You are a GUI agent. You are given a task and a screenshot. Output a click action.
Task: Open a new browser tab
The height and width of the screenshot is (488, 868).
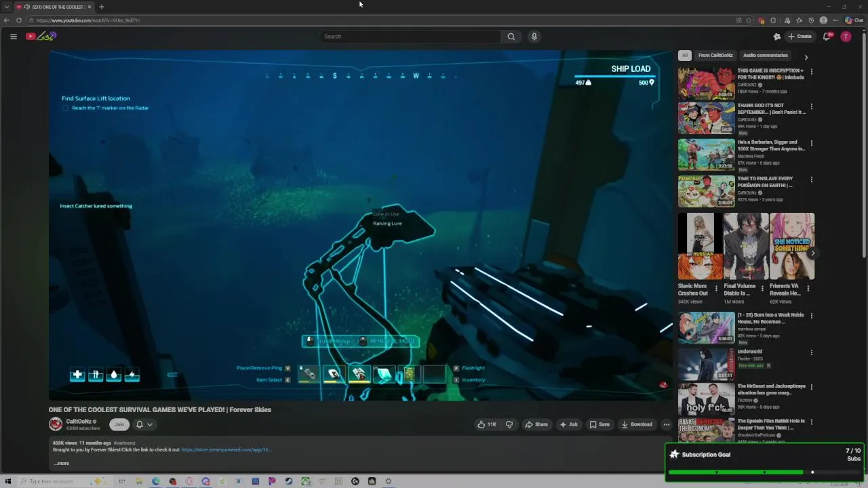101,7
